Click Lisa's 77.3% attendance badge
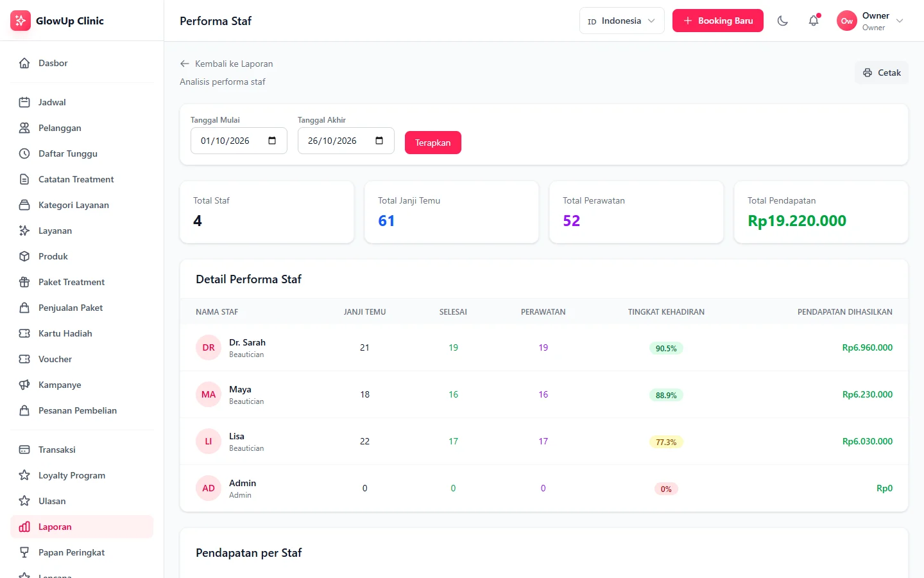The image size is (924, 578). (x=666, y=442)
